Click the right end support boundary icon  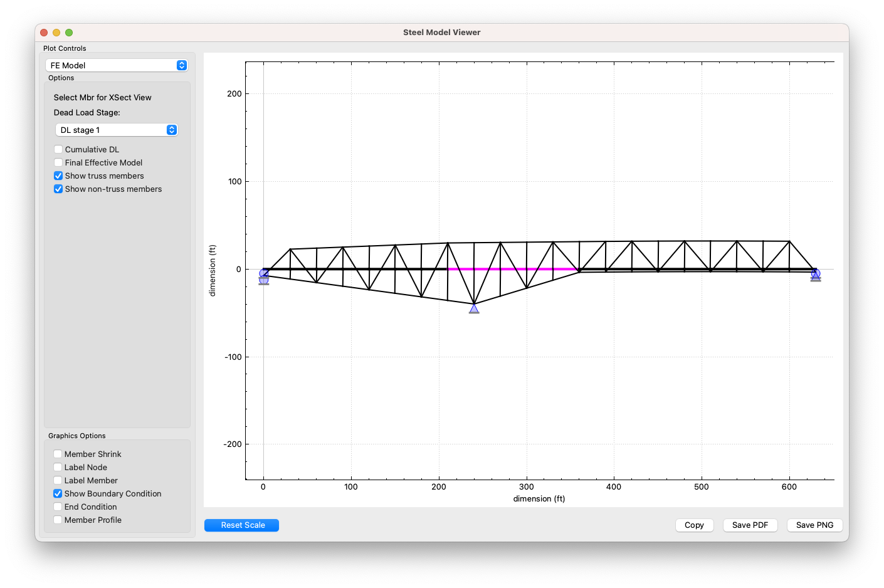point(815,275)
